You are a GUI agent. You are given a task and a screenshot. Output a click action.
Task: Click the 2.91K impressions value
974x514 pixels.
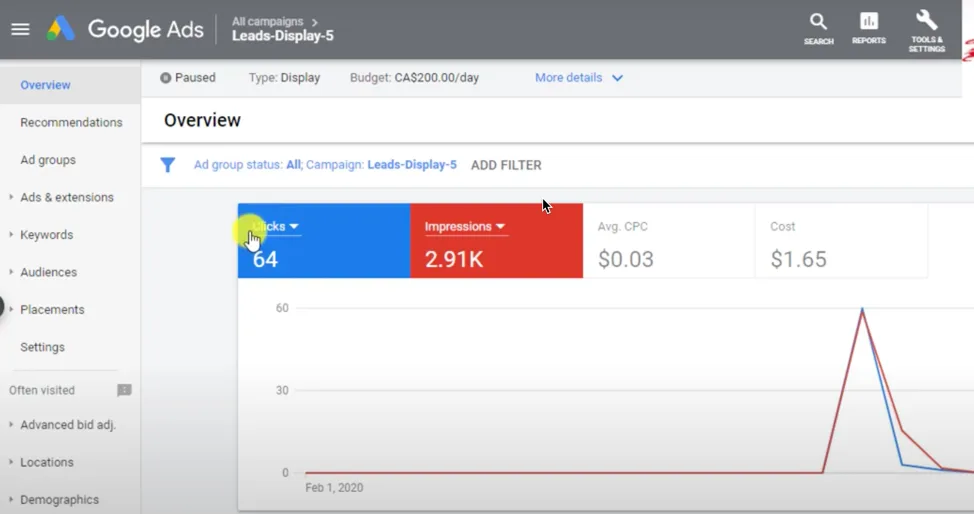coord(453,259)
